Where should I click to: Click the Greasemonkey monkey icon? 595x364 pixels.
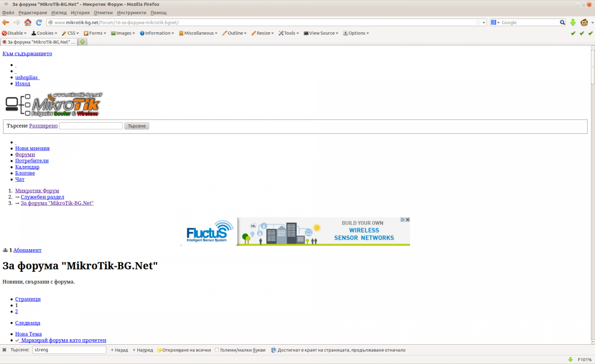585,22
